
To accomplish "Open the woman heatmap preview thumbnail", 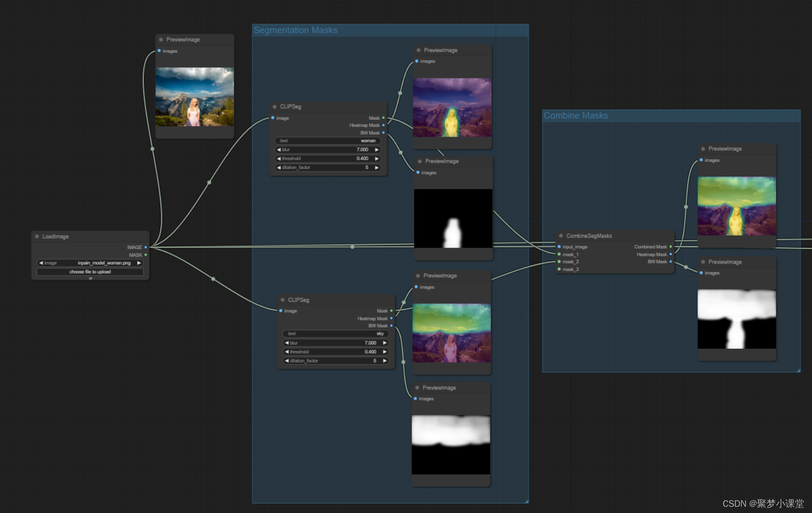I will click(452, 108).
